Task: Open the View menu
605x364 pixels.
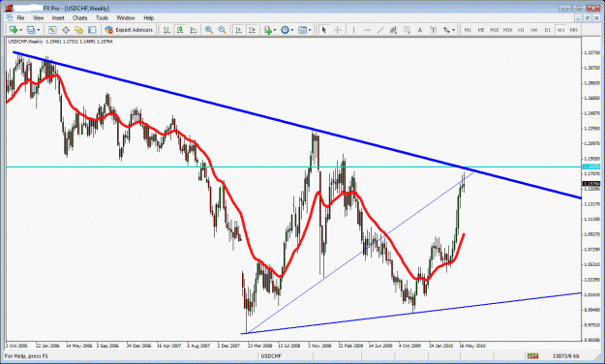Action: tap(38, 17)
